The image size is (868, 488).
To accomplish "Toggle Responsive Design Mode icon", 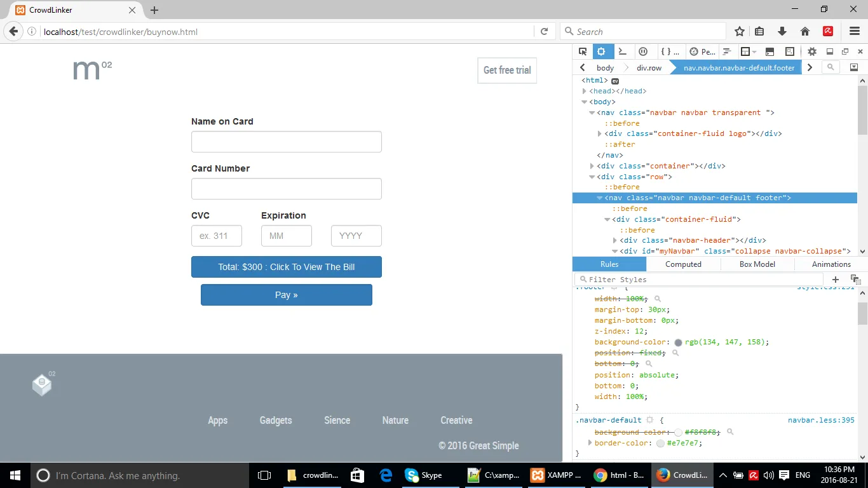I will pyautogui.click(x=790, y=51).
